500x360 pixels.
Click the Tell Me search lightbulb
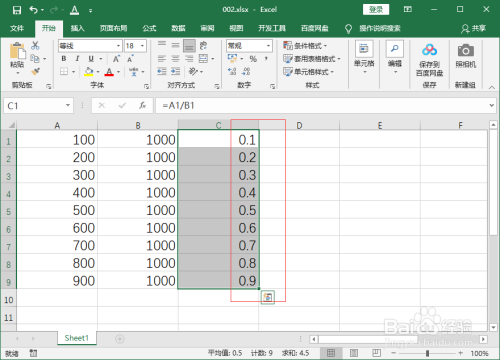pyautogui.click(x=348, y=29)
